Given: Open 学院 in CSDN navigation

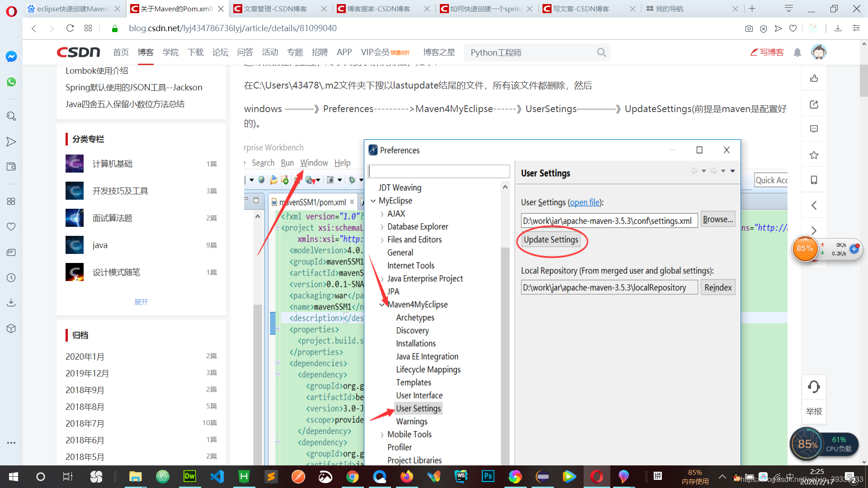Looking at the screenshot, I should pos(170,52).
